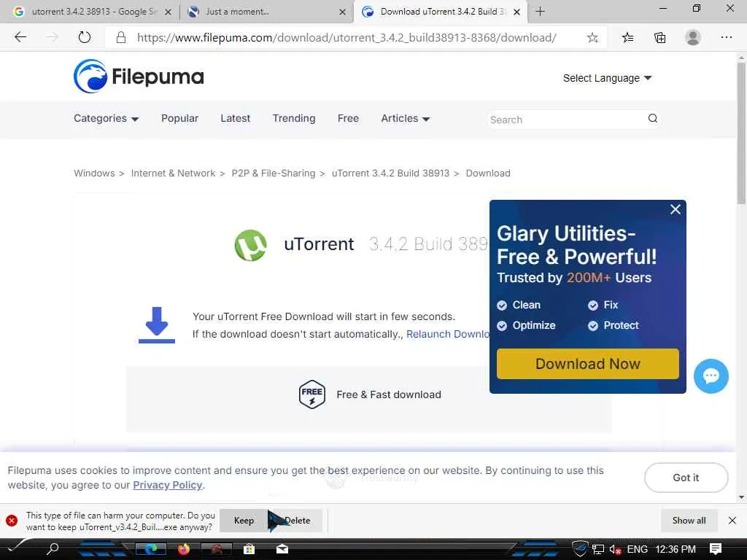This screenshot has width=747, height=560.
Task: Click the browser Back arrow
Action: pyautogui.click(x=20, y=37)
